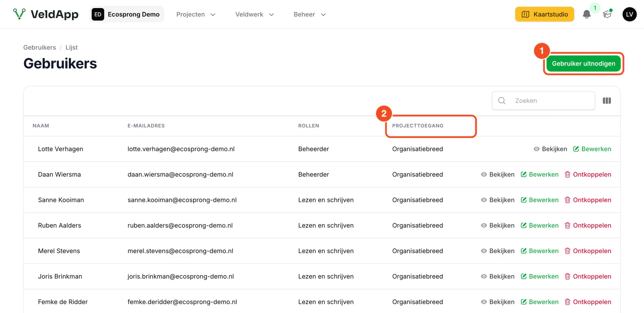Image resolution: width=644 pixels, height=313 pixels.
Task: Click the name Sanne Kooiman
Action: [61, 200]
